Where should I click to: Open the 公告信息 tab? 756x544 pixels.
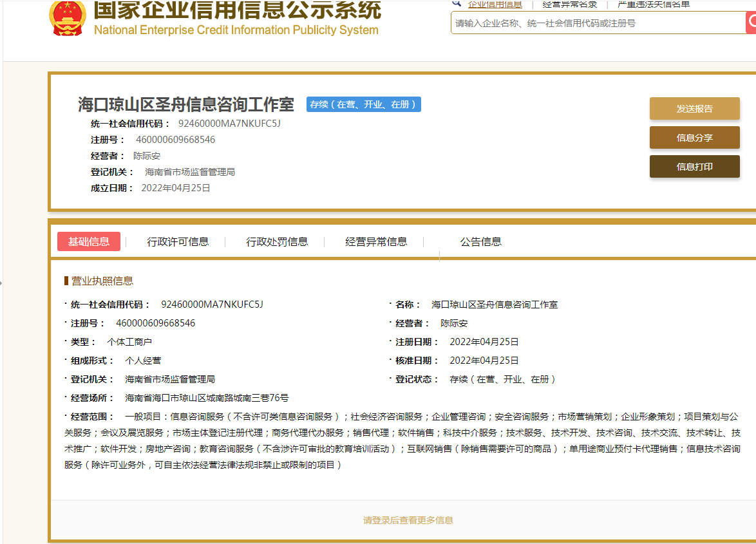click(480, 241)
